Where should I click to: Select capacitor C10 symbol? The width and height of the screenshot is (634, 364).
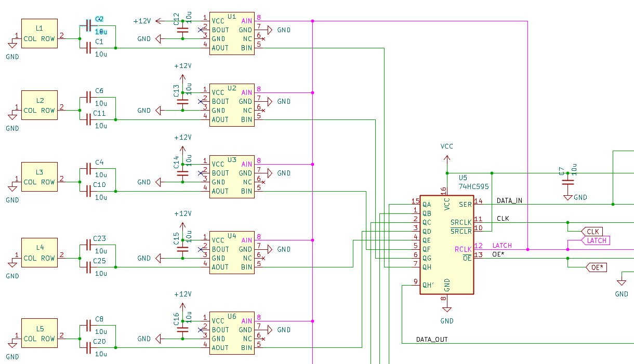click(88, 191)
